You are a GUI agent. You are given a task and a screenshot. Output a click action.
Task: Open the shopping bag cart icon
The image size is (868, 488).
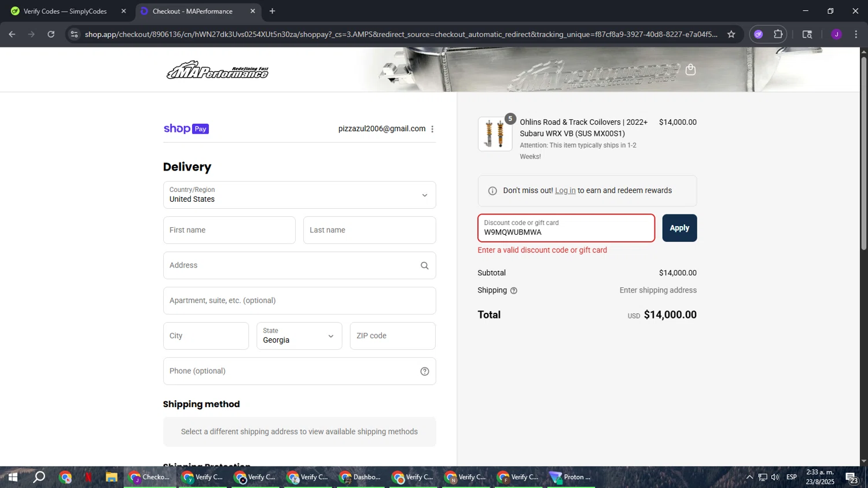point(690,70)
